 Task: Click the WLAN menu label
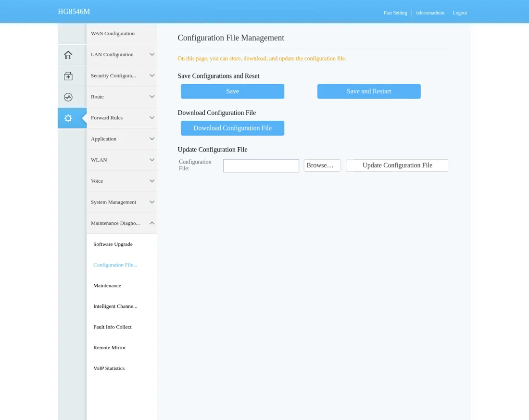[99, 160]
